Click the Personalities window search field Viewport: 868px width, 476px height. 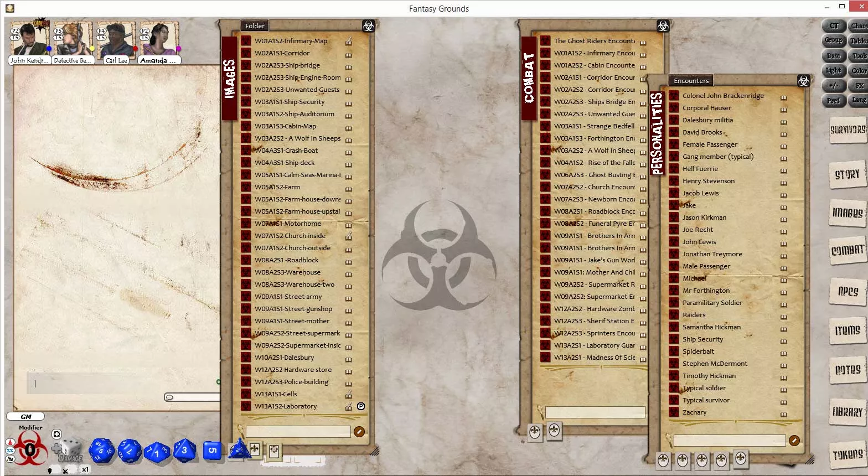click(730, 441)
